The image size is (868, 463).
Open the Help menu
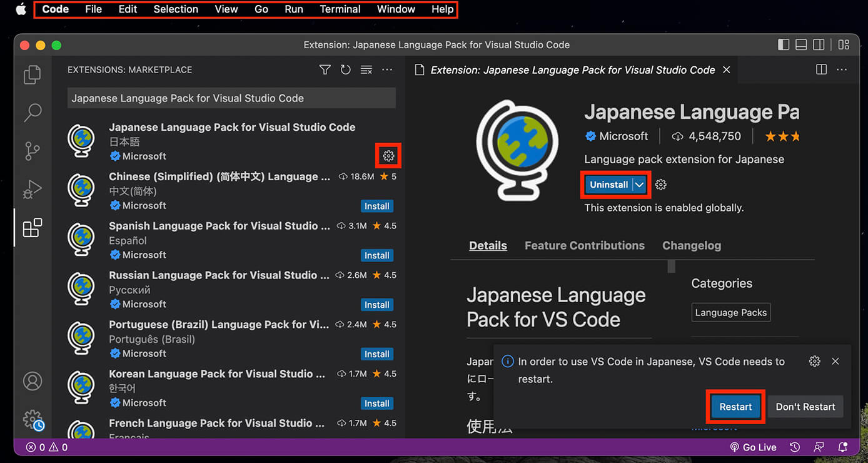(x=442, y=9)
